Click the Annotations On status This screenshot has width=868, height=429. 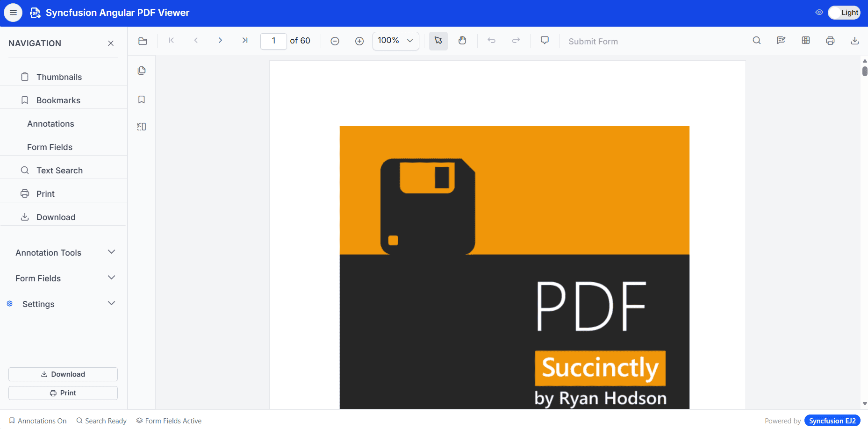coord(38,421)
